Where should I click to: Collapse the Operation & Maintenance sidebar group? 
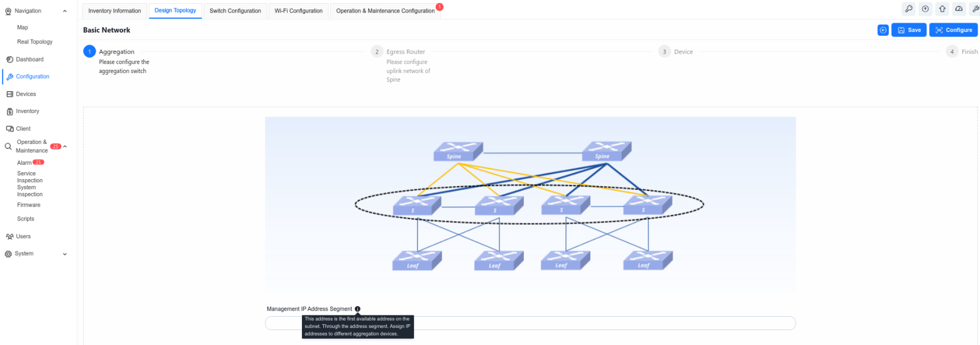(x=65, y=146)
